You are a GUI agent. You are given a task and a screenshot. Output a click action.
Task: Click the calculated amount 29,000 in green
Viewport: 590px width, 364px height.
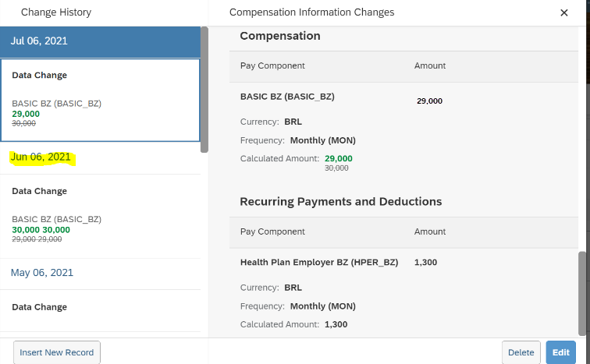coord(338,158)
